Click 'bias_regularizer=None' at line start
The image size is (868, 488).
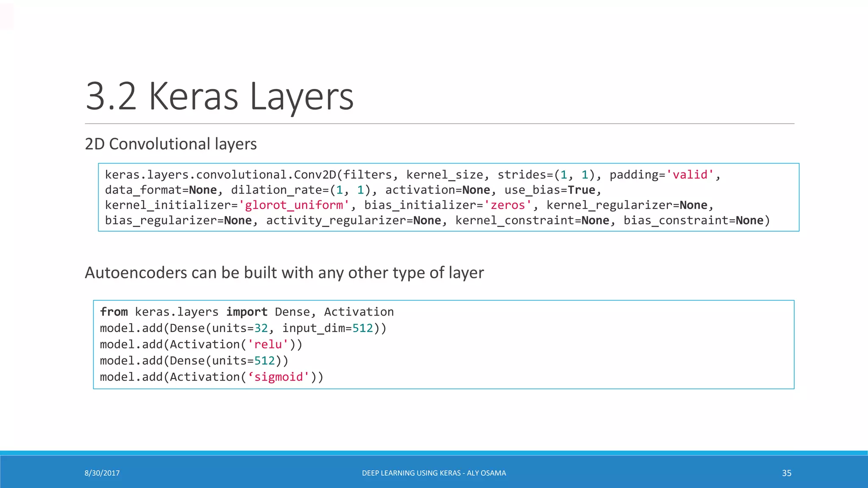coord(178,220)
